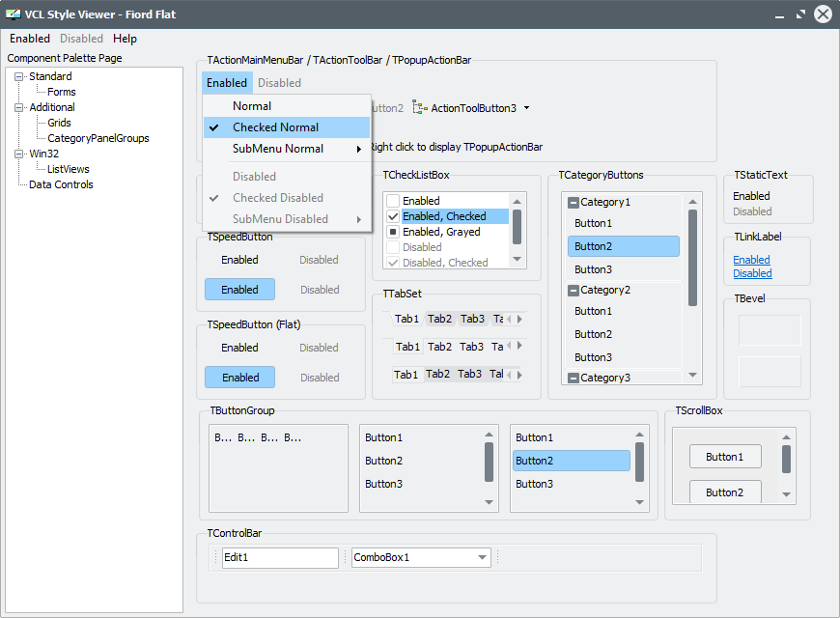This screenshot has height=618, width=840.
Task: Click the dropdown arrow beside ActionToolButton3
Action: pyautogui.click(x=526, y=108)
